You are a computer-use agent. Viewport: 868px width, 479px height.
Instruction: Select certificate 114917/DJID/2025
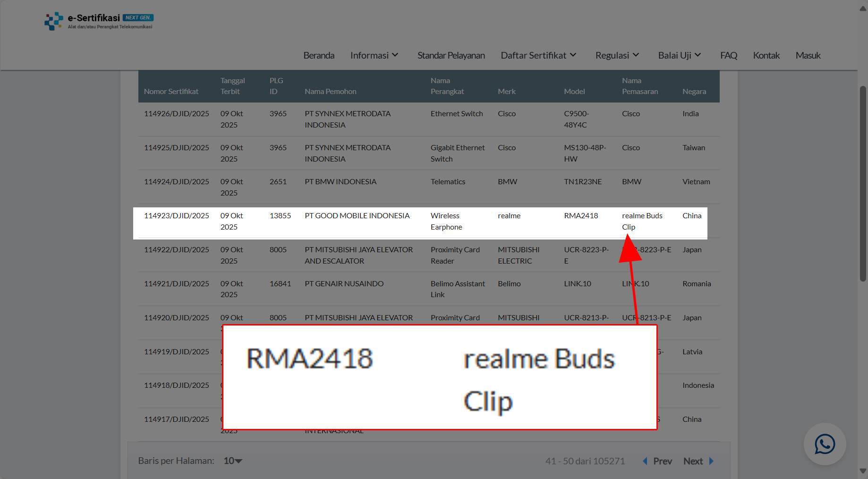(x=177, y=419)
